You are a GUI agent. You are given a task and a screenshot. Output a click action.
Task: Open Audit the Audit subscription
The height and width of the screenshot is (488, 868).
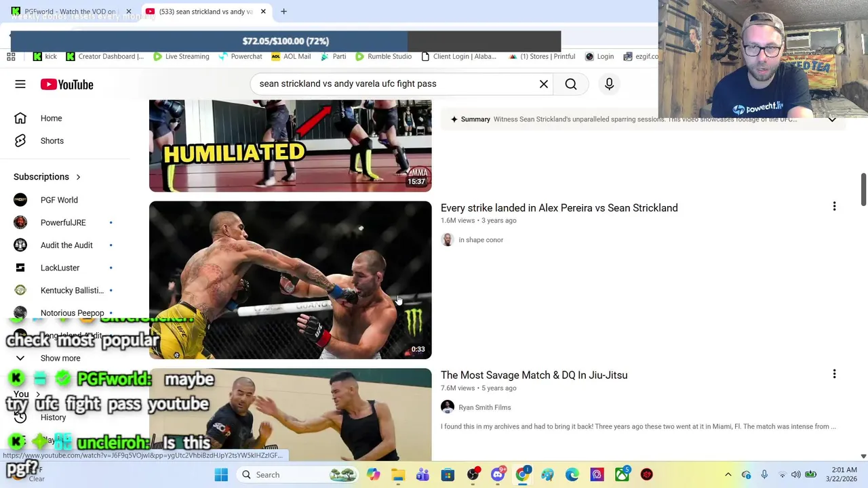(x=65, y=245)
